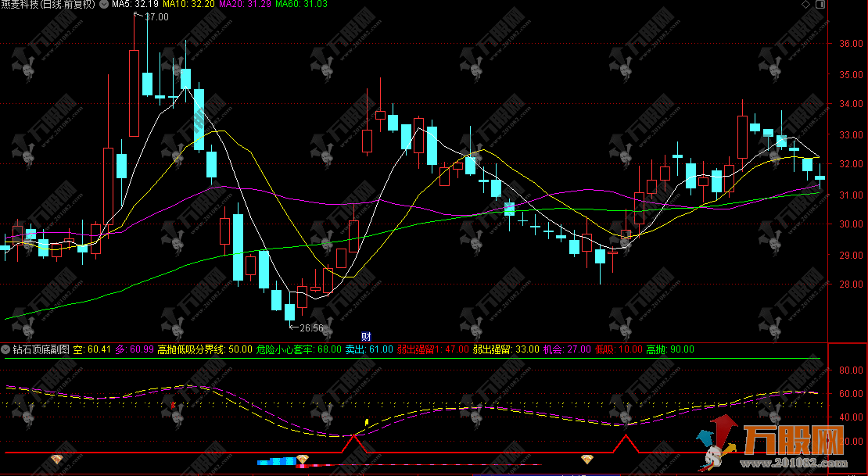This screenshot has width=868, height=476.
Task: Click the middle diamond signal above blue bars
Action: [x=303, y=459]
